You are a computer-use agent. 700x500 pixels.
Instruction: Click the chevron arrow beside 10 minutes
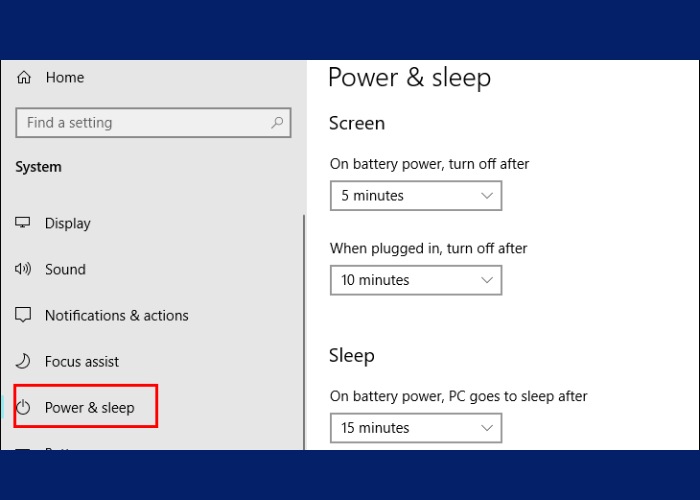[488, 280]
